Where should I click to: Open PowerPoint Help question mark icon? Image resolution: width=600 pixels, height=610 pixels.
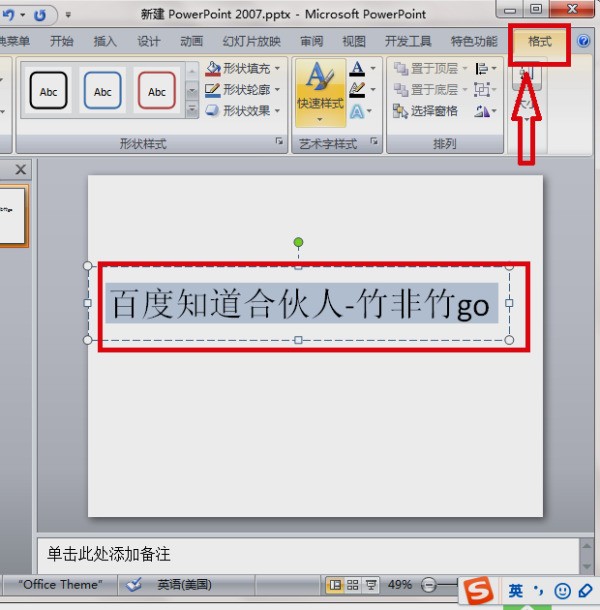coord(584,41)
